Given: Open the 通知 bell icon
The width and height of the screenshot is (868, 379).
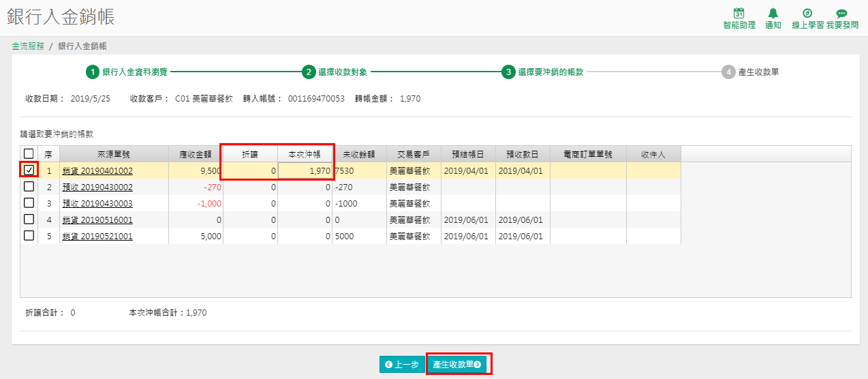Looking at the screenshot, I should tap(773, 13).
